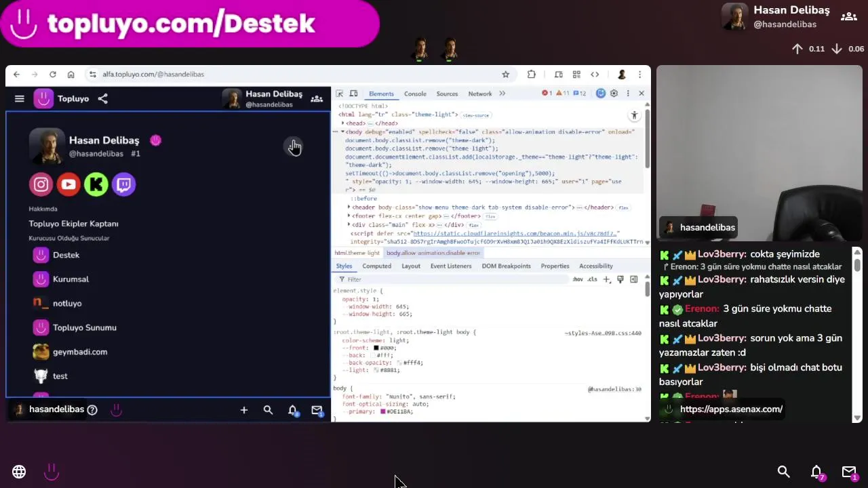
Task: Show more DevTools tabs with the chevron
Action: 502,94
